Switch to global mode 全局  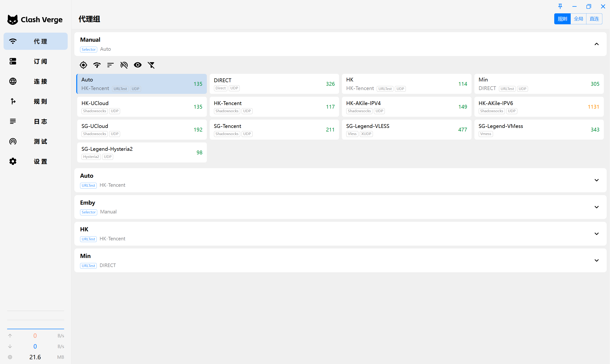pyautogui.click(x=578, y=19)
